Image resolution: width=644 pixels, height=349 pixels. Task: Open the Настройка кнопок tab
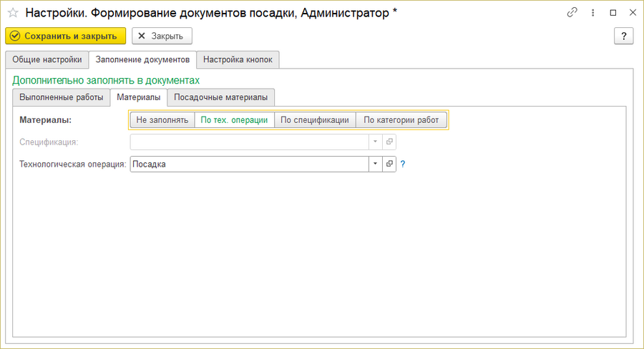238,59
